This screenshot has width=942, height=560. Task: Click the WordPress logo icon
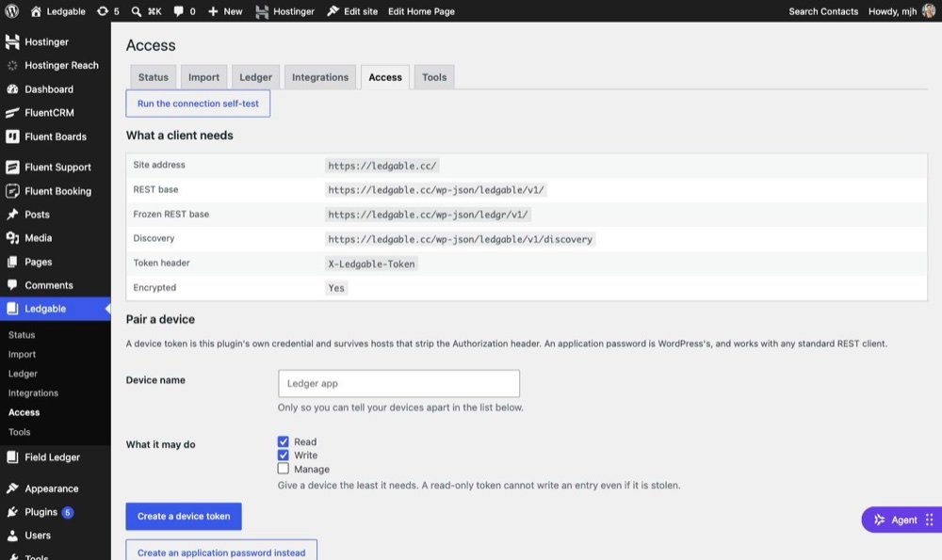(11, 10)
